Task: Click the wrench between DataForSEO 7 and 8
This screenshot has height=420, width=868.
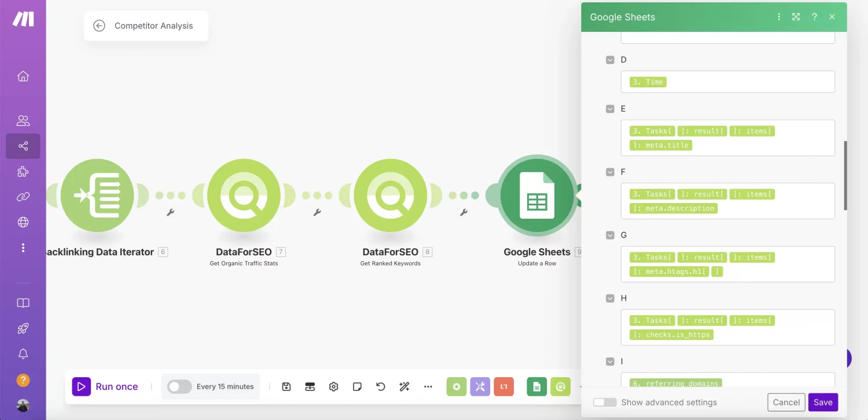Action: pyautogui.click(x=317, y=212)
